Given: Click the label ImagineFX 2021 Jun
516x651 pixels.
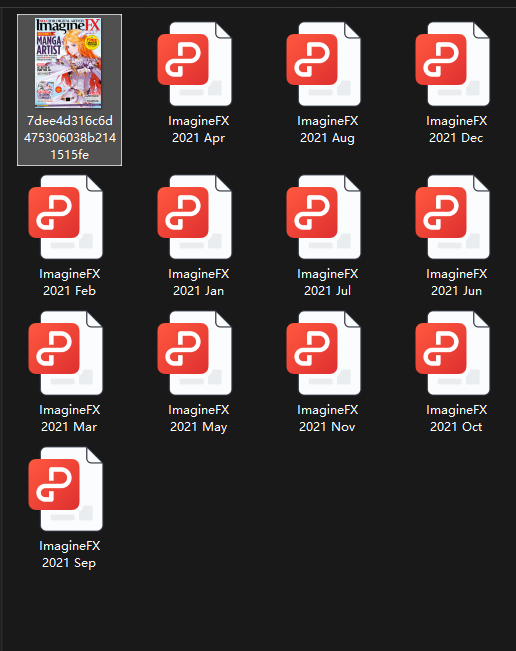Looking at the screenshot, I should pyautogui.click(x=457, y=282).
